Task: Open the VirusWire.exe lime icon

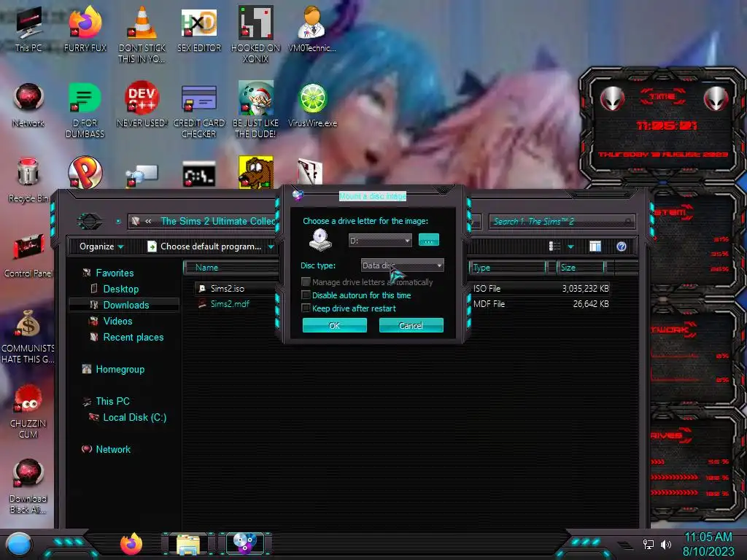Action: [x=312, y=105]
